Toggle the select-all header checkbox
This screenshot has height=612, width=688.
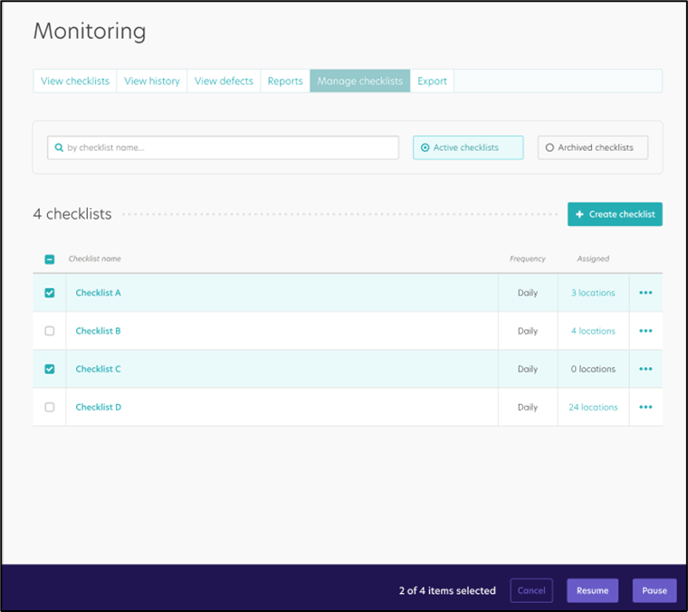(50, 259)
